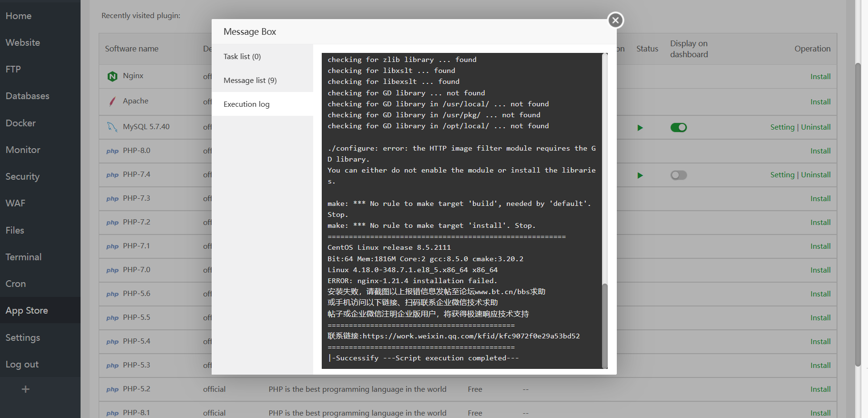Click the page vertical scrollbar
Screen dimensions: 868x418
tap(858, 214)
